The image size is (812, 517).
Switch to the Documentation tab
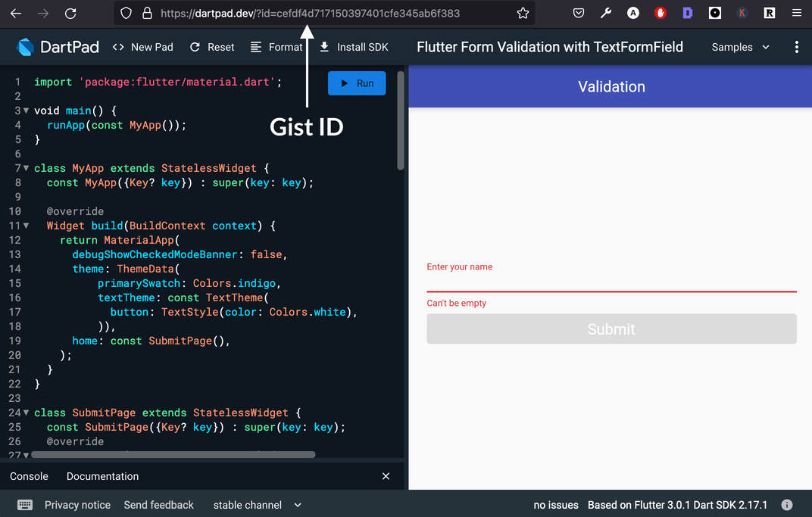102,476
